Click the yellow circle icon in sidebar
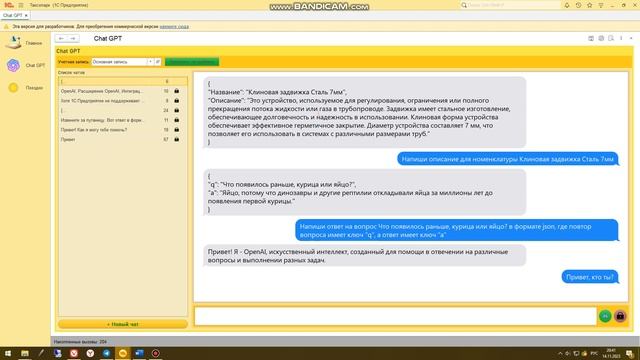Screen dimensions: 640x360 [13, 87]
